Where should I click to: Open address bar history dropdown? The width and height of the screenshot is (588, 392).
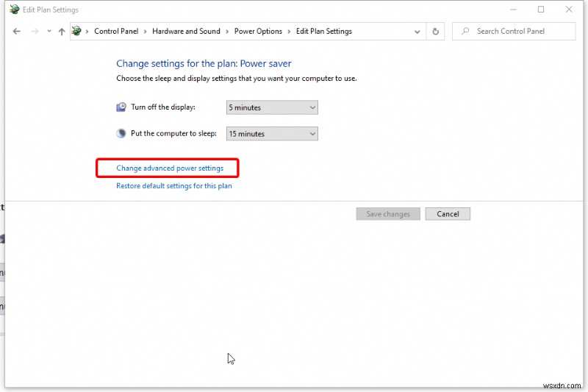pyautogui.click(x=417, y=32)
